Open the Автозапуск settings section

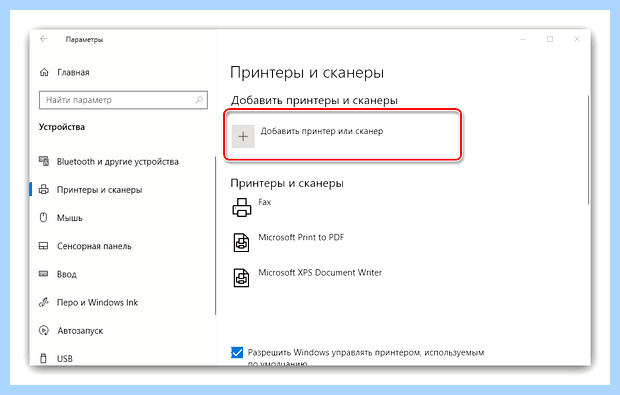click(80, 331)
